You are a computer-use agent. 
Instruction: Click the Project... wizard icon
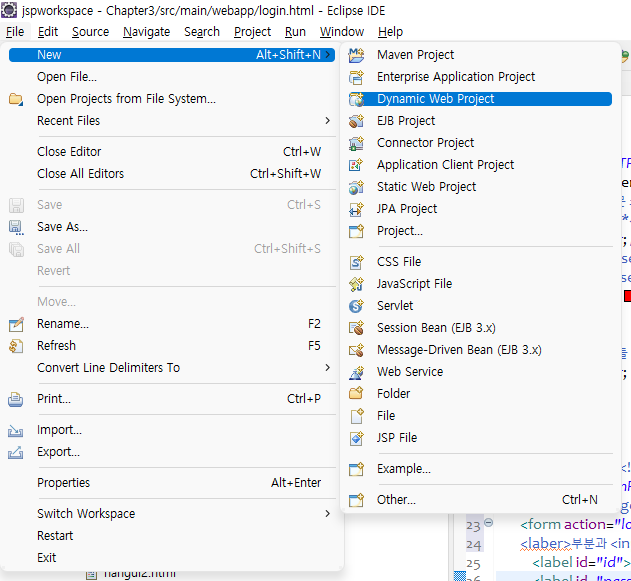click(x=356, y=231)
